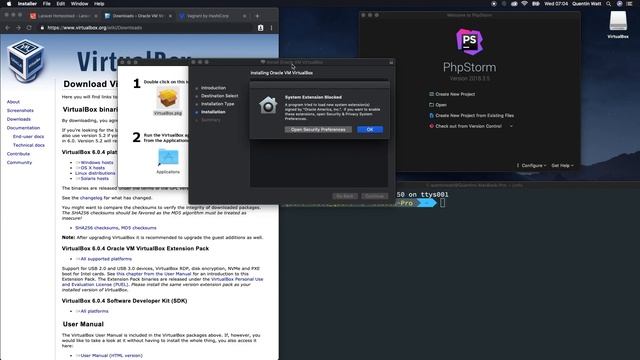Click the lock icon in installer title bar

pos(391,62)
